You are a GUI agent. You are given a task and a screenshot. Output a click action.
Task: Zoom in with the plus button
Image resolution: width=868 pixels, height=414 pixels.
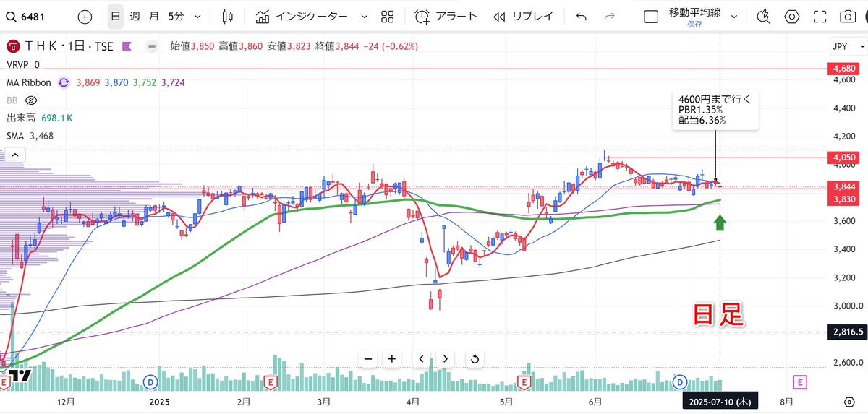tap(391, 358)
